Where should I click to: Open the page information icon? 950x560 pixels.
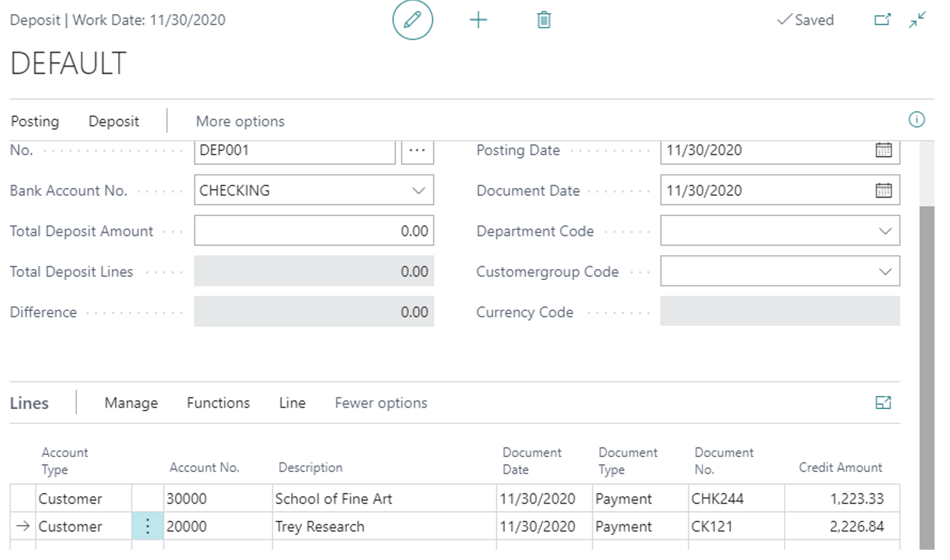pyautogui.click(x=917, y=120)
